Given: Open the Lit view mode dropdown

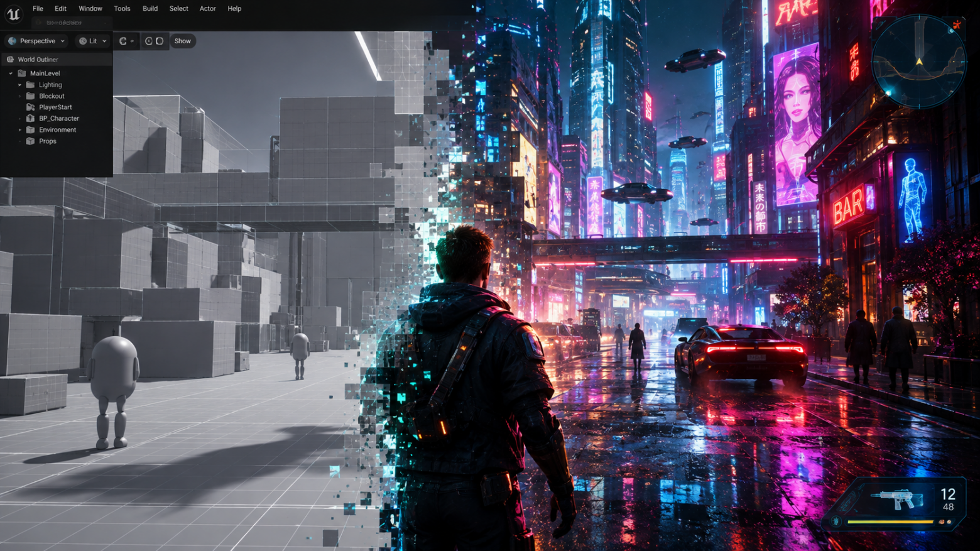Looking at the screenshot, I should (92, 41).
